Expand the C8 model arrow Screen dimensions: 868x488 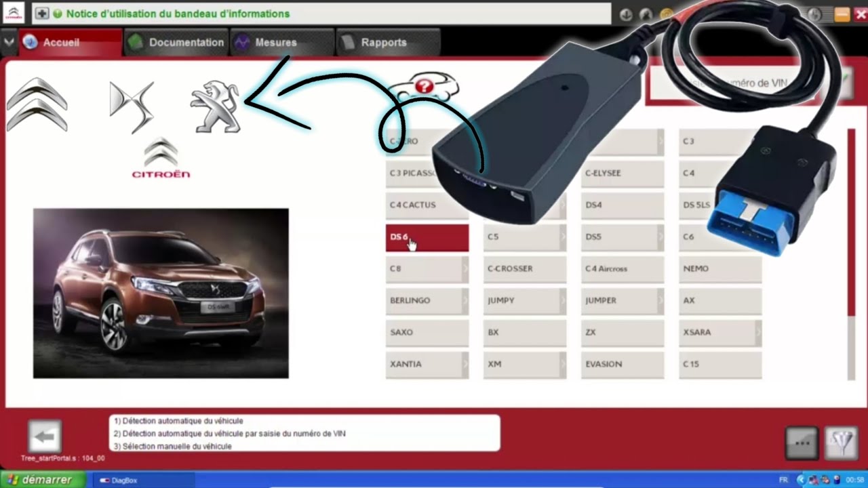[465, 268]
